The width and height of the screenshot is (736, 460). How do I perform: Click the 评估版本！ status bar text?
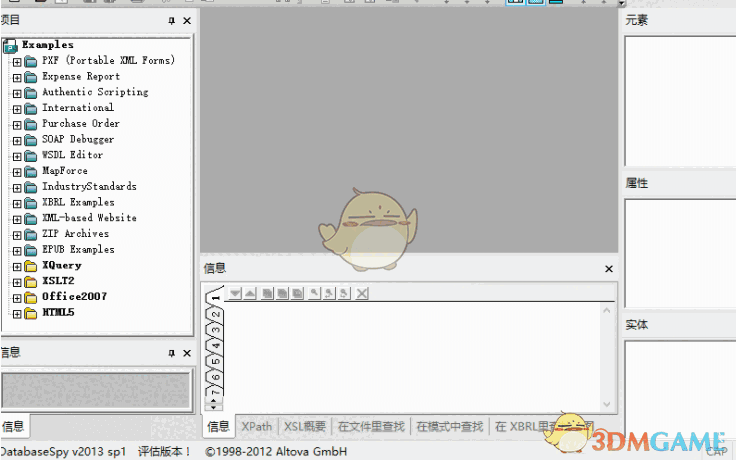point(164,452)
